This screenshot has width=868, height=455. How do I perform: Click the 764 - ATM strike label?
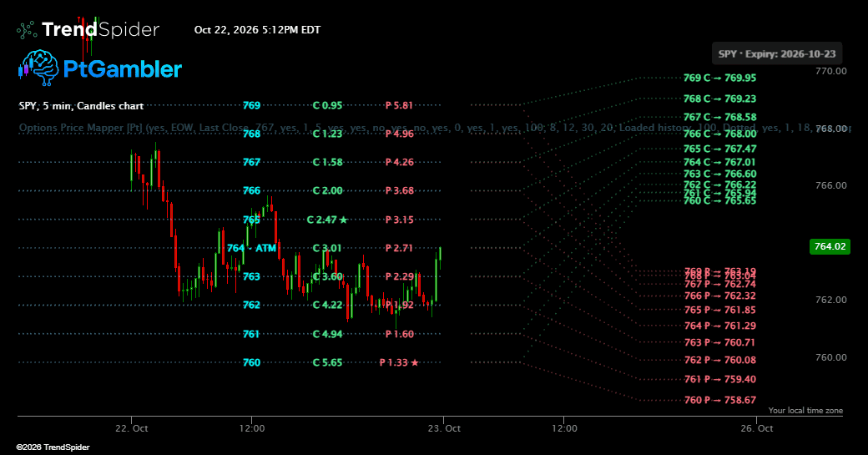click(251, 248)
